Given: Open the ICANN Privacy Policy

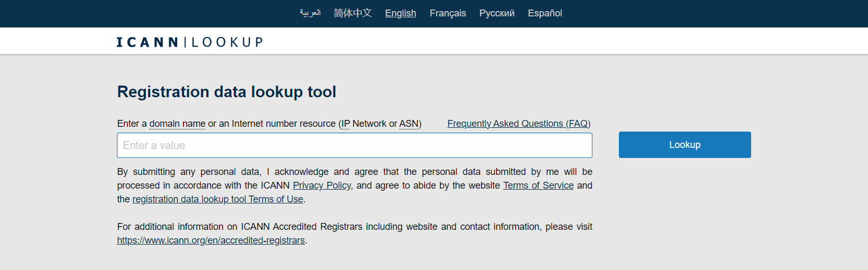Looking at the screenshot, I should [x=322, y=185].
